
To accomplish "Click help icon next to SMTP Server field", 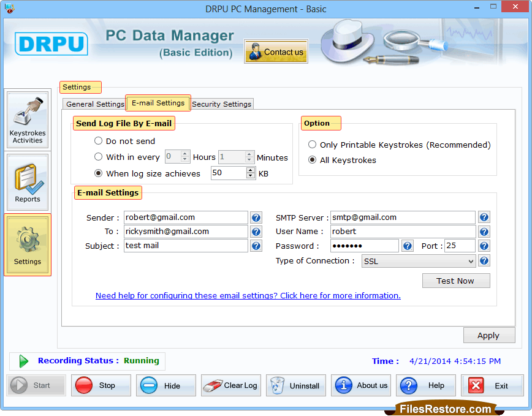I will tap(484, 217).
